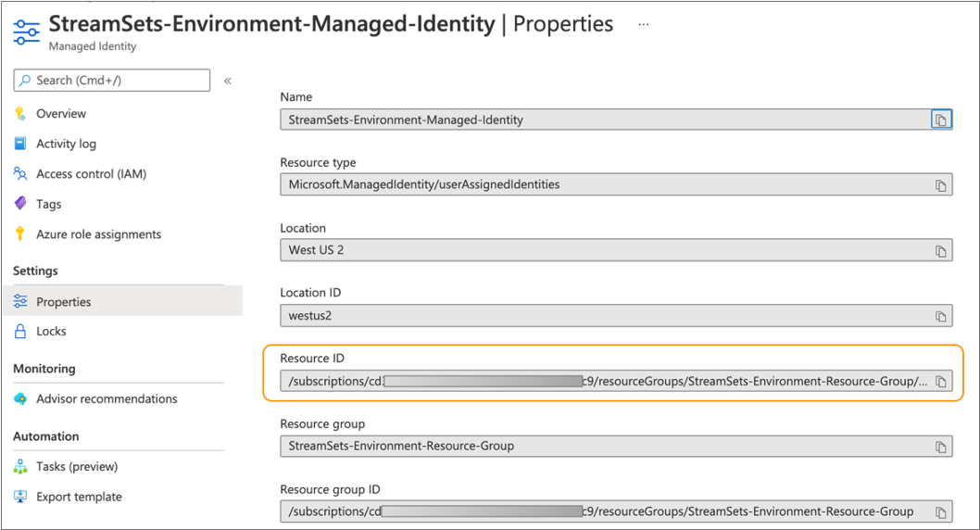Click the Resource type text field

[x=616, y=184]
